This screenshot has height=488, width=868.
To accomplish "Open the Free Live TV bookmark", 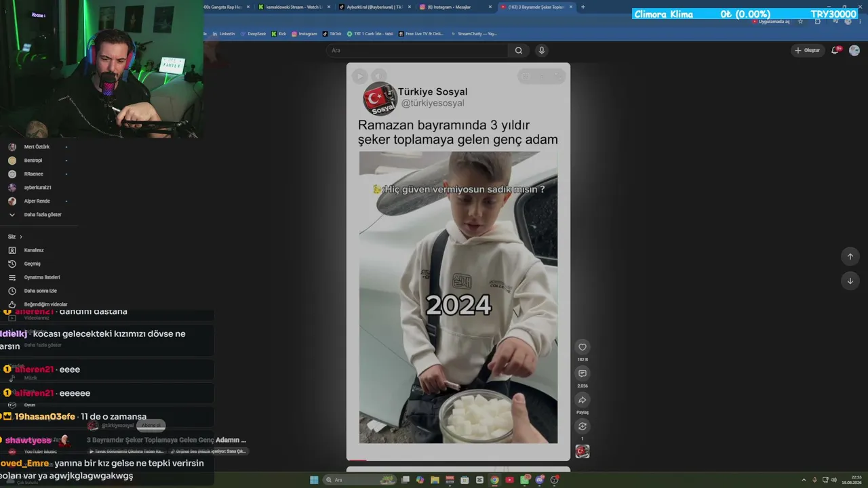I will [422, 33].
